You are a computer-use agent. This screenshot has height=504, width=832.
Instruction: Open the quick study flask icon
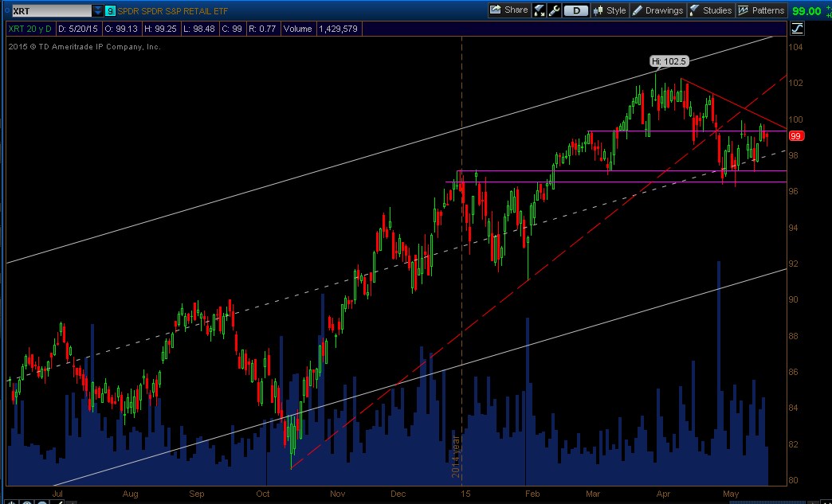(x=540, y=10)
